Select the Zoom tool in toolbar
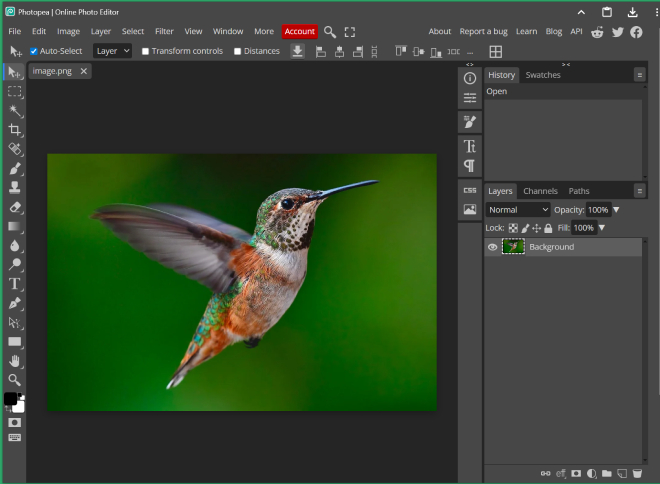 (x=14, y=380)
